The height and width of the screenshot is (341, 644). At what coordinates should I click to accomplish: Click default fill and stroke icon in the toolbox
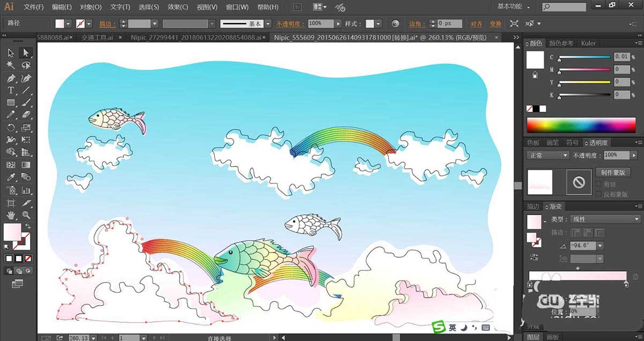pyautogui.click(x=7, y=248)
